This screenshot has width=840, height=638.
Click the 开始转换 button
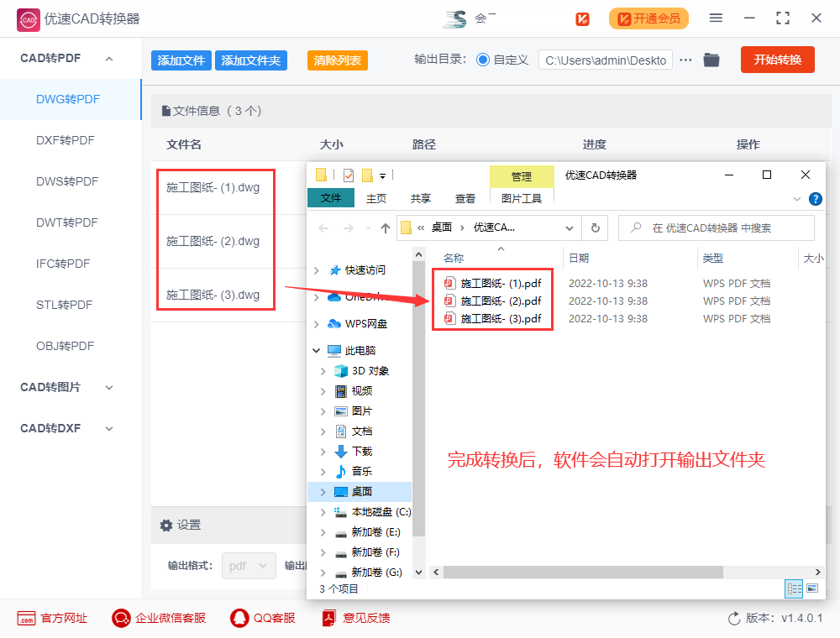(777, 60)
